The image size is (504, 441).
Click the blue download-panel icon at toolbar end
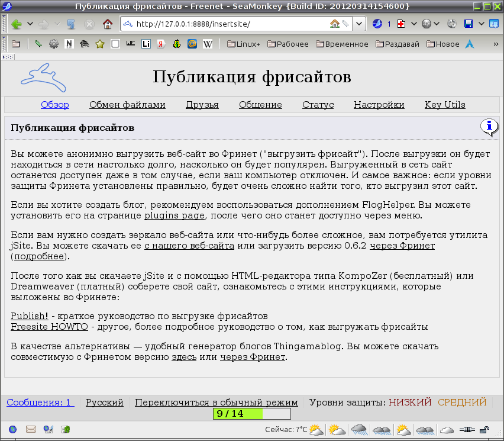pyautogui.click(x=494, y=24)
